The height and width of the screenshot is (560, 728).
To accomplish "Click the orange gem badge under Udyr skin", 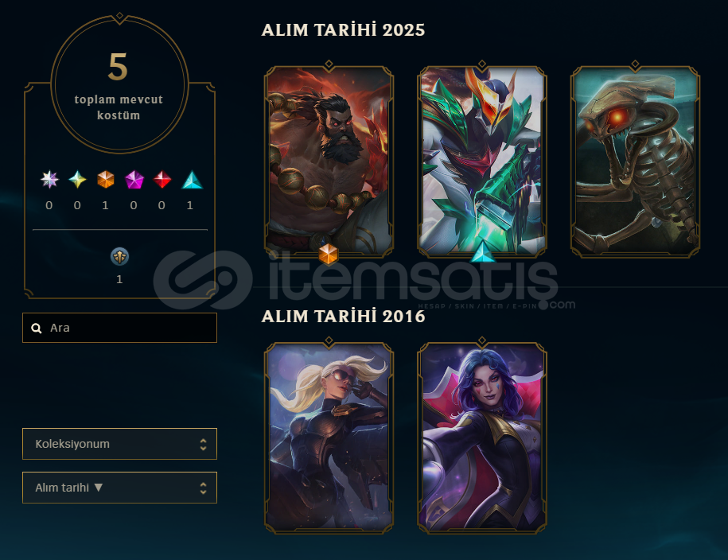I will [329, 254].
